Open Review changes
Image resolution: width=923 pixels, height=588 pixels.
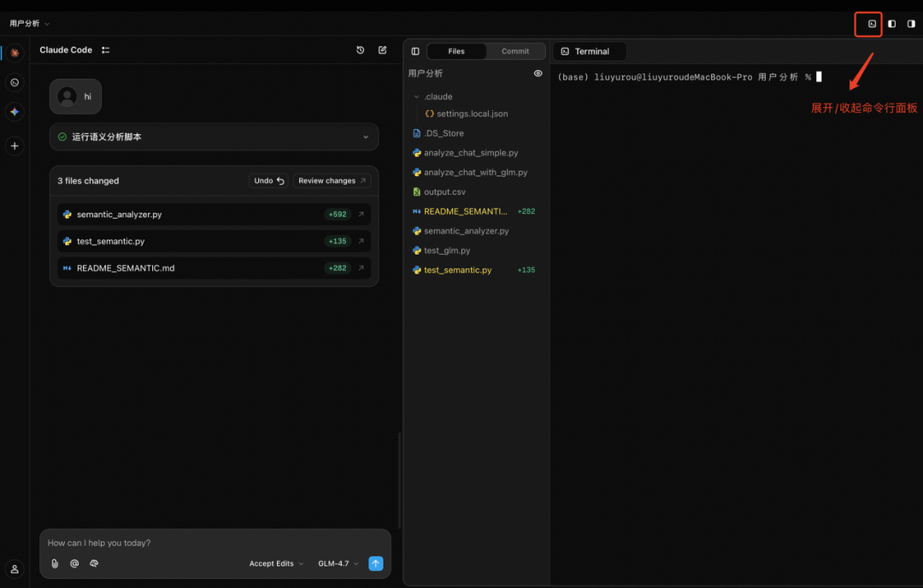tap(332, 180)
